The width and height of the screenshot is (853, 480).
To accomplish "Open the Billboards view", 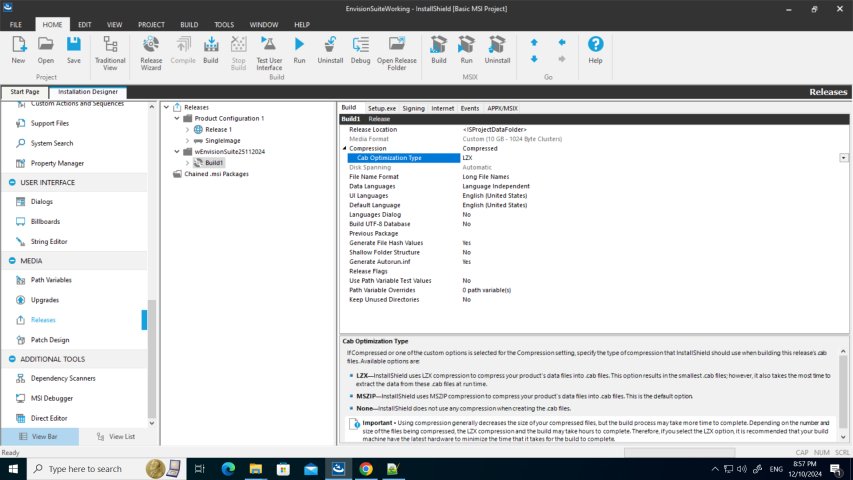I will click(x=45, y=221).
